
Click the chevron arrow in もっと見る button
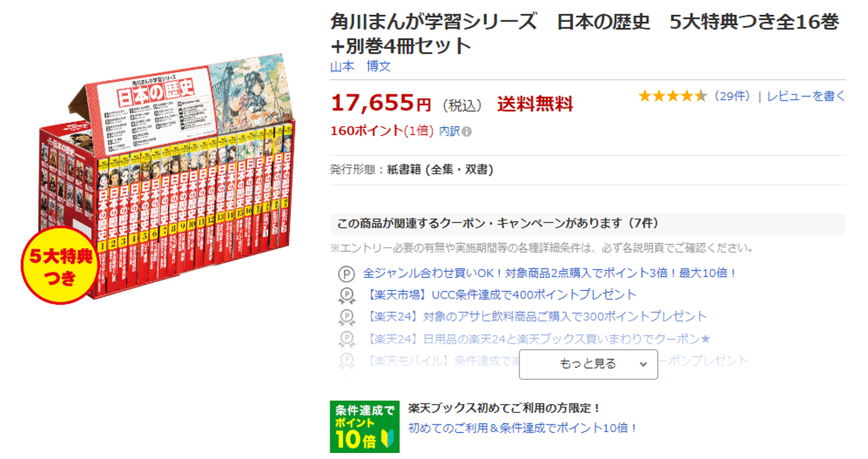pos(643,364)
